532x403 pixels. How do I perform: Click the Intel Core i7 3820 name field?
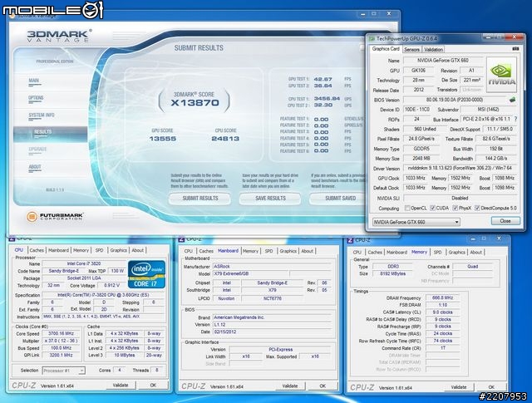coord(84,263)
